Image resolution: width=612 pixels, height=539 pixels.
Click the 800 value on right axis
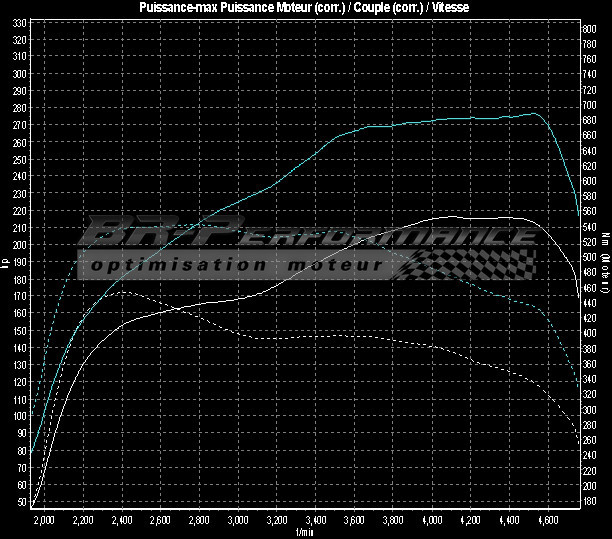pyautogui.click(x=589, y=29)
